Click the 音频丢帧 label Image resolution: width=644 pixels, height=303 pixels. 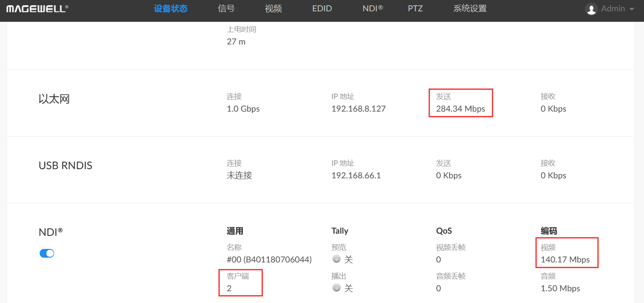[x=451, y=276]
